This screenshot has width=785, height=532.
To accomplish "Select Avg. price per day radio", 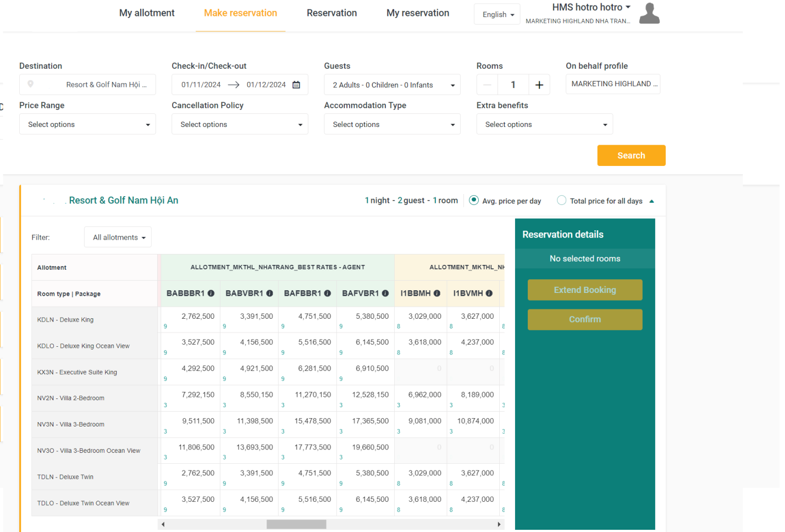I will [x=474, y=201].
